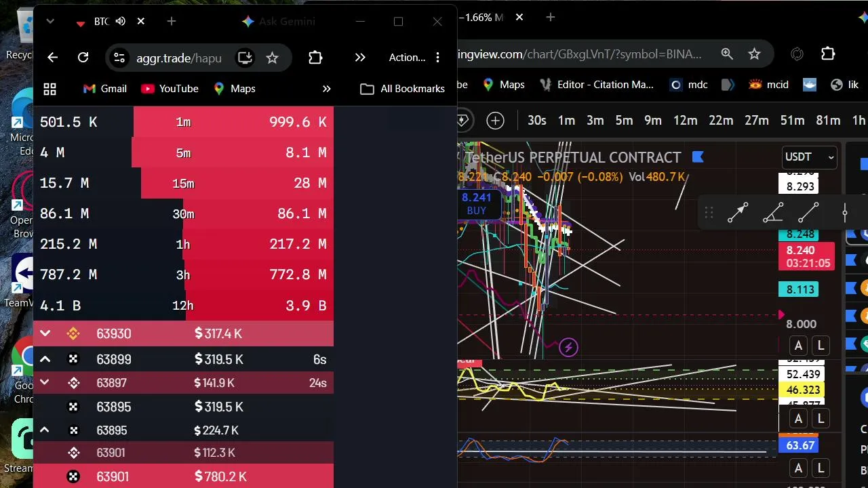The width and height of the screenshot is (868, 488).
Task: Expand chevron on 63899 trade row
Action: point(45,359)
